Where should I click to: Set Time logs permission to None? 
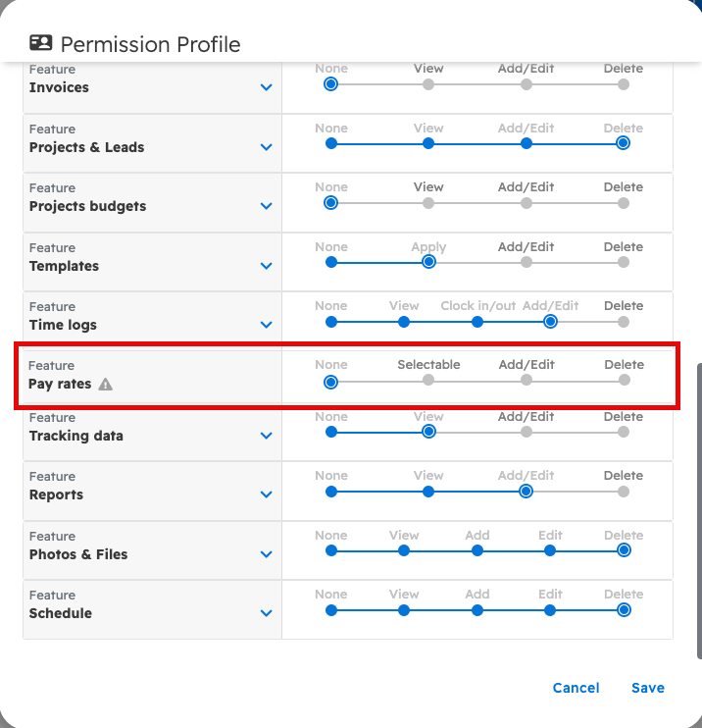pyautogui.click(x=331, y=321)
